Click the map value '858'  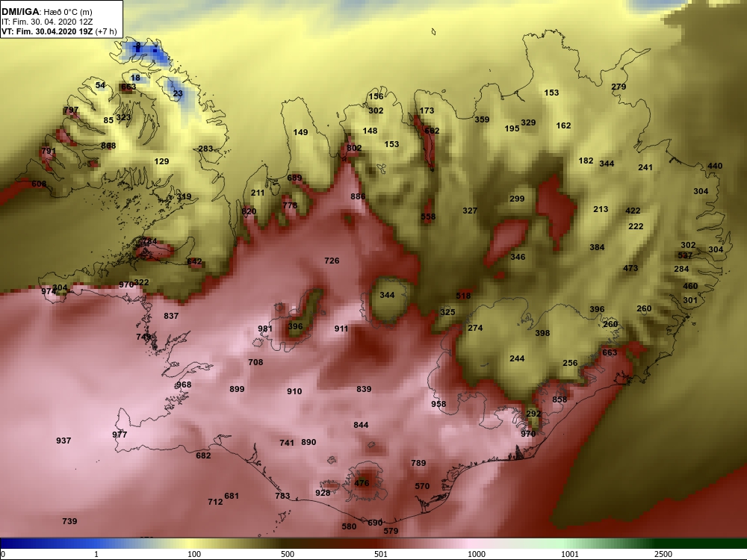[x=560, y=399]
